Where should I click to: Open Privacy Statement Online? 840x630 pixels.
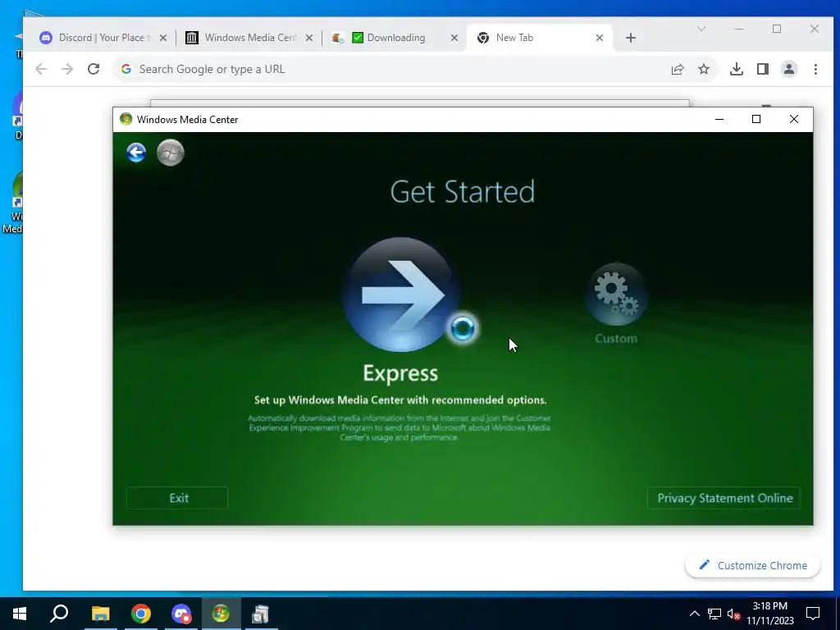(724, 498)
